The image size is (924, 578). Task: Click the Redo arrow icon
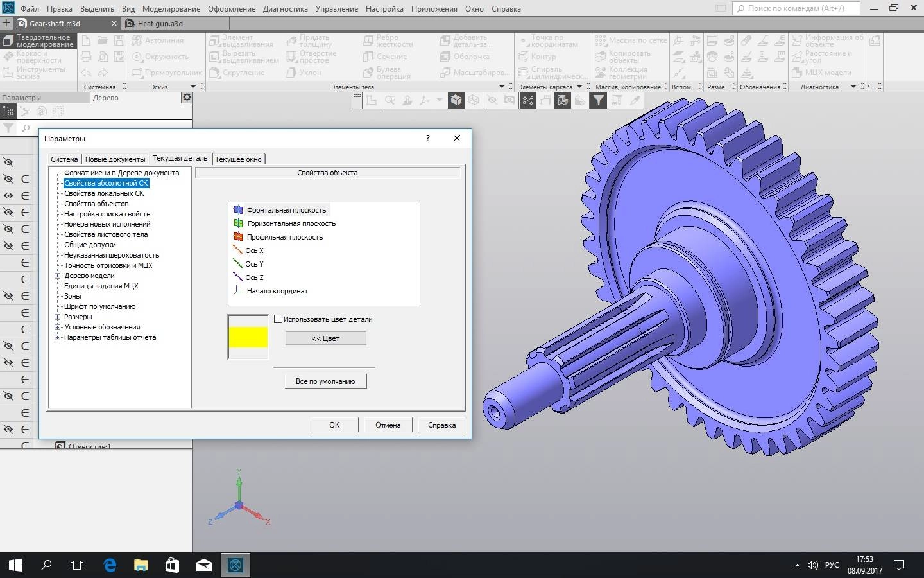coord(103,73)
